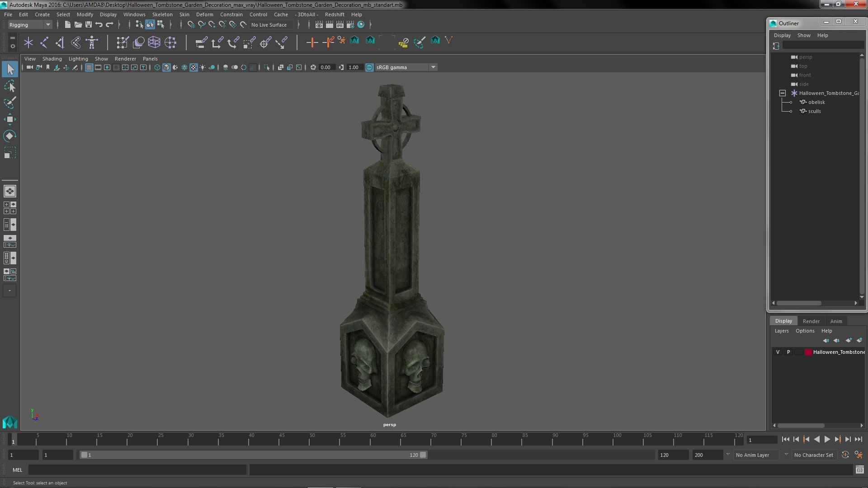Screen dimensions: 868x488
Task: Start IPR render icon
Action: pos(340,25)
